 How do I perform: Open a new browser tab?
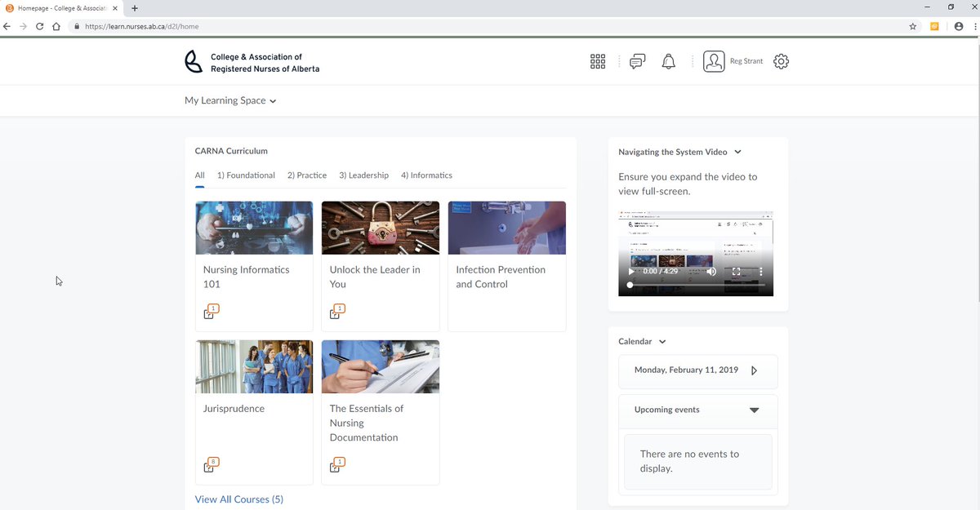coord(135,7)
